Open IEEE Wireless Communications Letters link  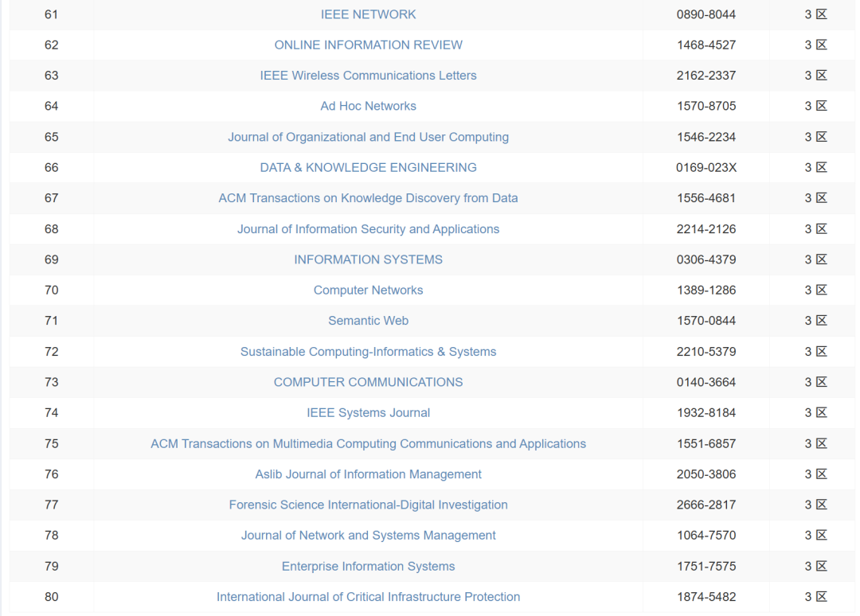(x=368, y=76)
